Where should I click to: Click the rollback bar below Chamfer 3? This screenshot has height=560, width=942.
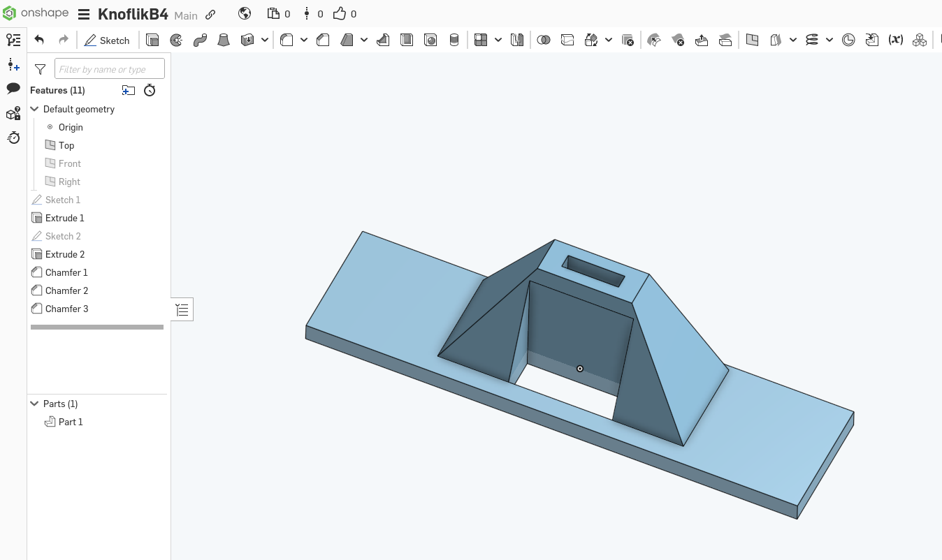pos(97,327)
